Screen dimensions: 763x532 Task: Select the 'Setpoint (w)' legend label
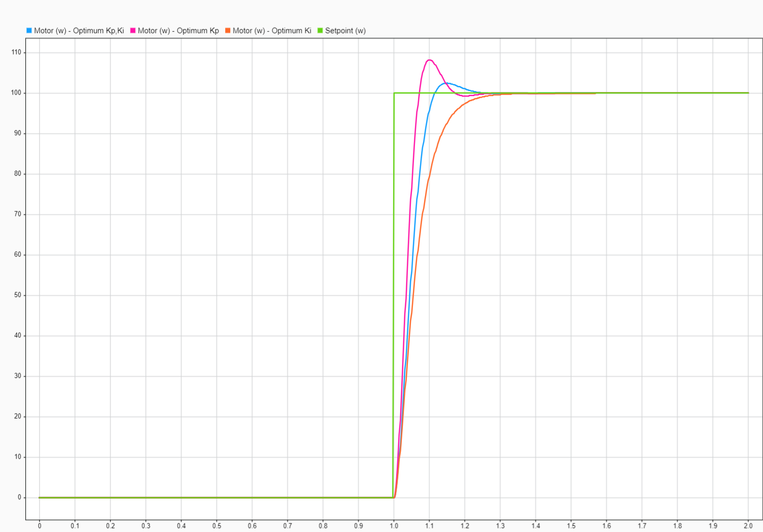[x=345, y=31]
